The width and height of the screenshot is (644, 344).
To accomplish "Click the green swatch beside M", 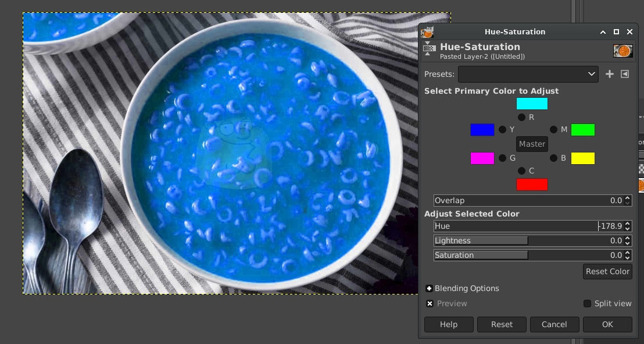I will [x=583, y=130].
